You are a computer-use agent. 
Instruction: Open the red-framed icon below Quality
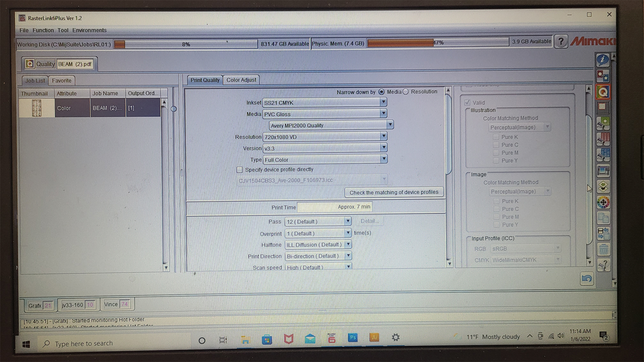click(x=603, y=107)
